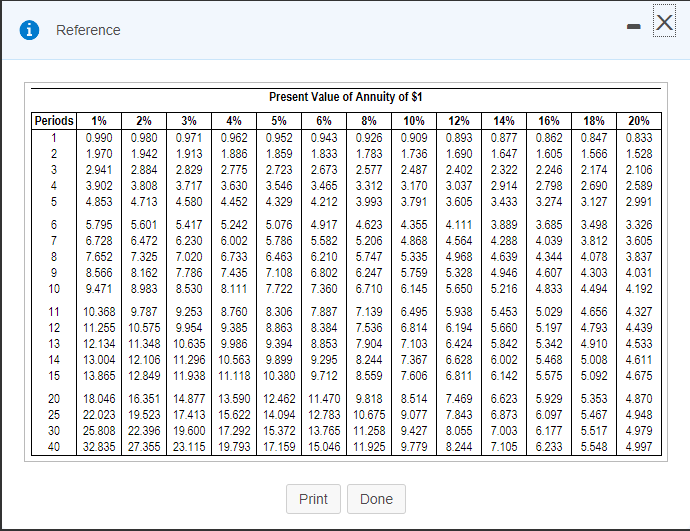Viewport: 690px width, 531px height.
Task: Click value 0.990 in the 1% column
Action: (x=99, y=138)
